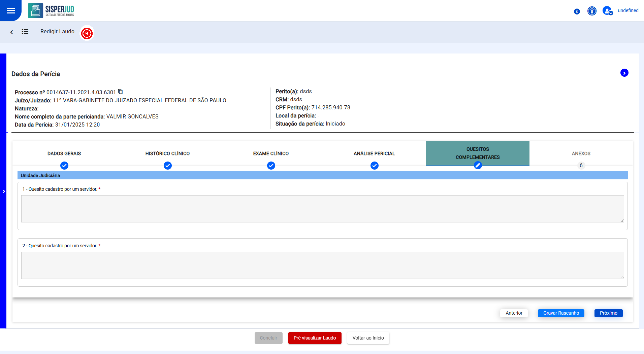Click the Unidade Judiciária section header

coord(322,175)
